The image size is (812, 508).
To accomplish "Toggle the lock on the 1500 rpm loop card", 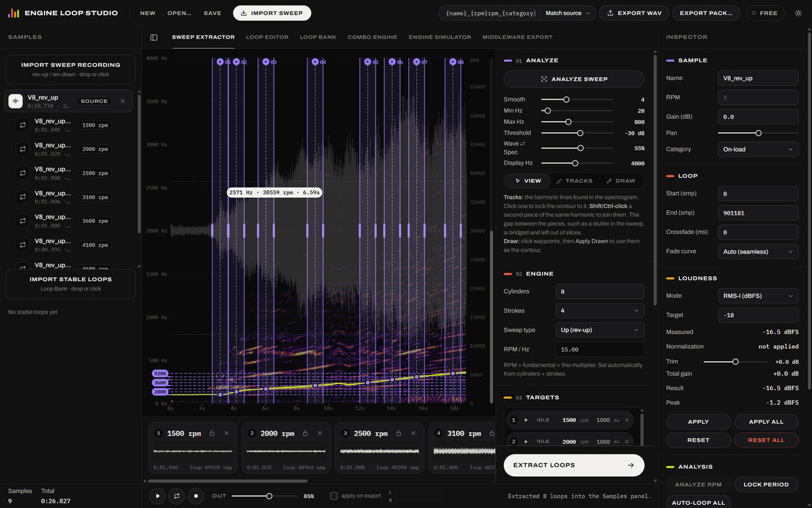I will (x=211, y=433).
